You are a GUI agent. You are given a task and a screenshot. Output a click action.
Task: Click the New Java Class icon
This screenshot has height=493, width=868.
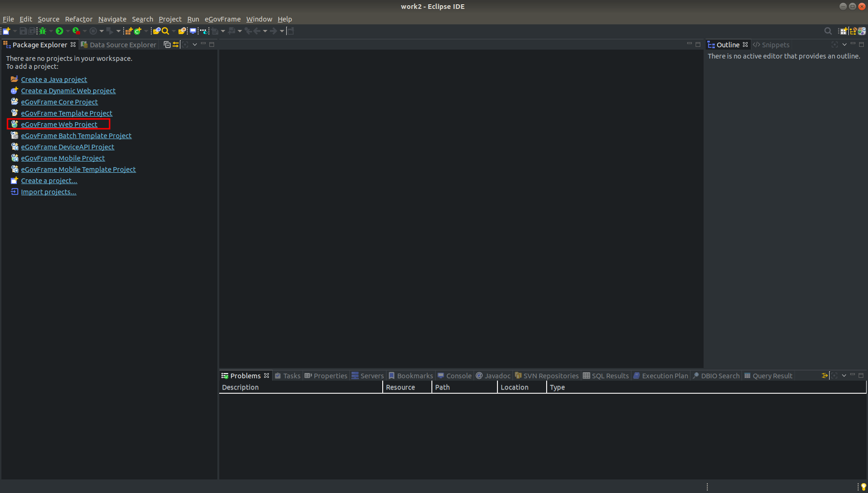[138, 31]
